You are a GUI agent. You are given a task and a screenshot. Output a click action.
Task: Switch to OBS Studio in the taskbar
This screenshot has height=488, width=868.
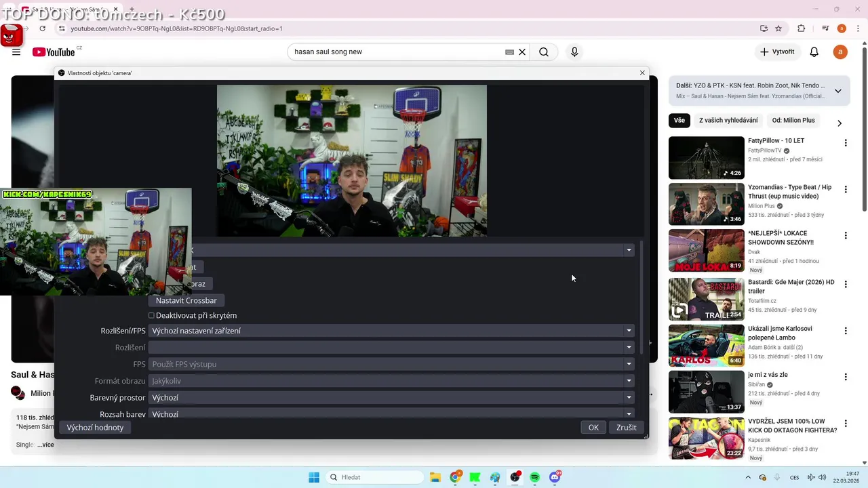coord(515,477)
